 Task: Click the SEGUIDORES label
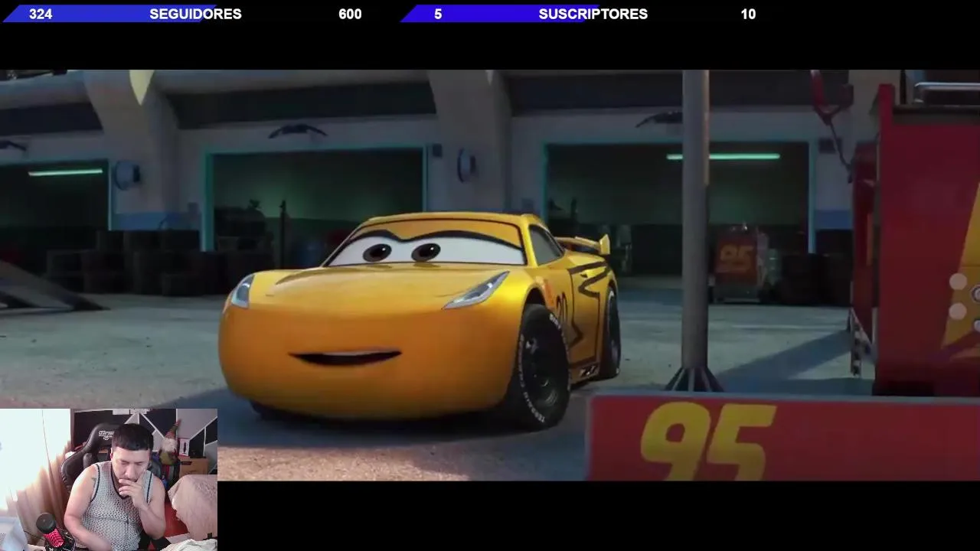point(195,14)
